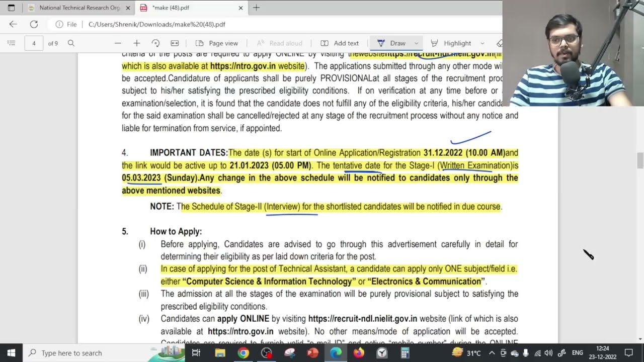This screenshot has height=362, width=644.
Task: Launch Google Chrome from the taskbar
Action: point(243,353)
